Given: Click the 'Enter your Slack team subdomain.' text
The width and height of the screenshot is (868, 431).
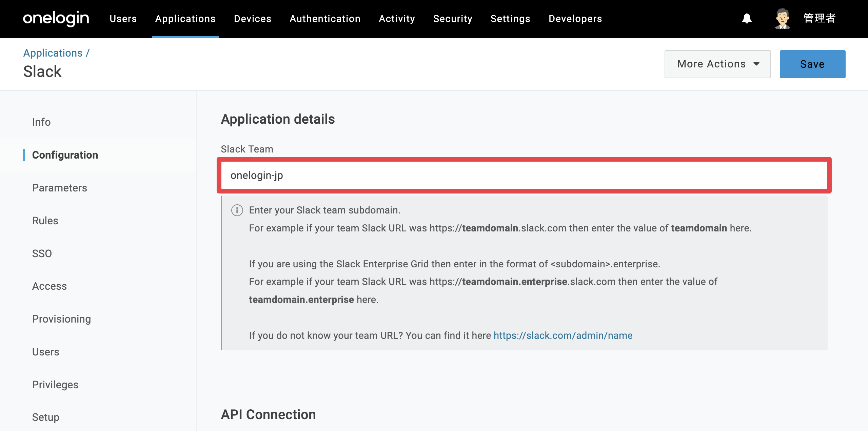Looking at the screenshot, I should [x=325, y=210].
